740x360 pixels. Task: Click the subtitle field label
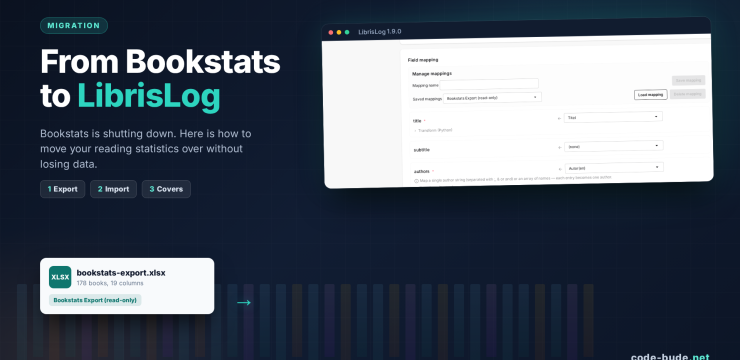tap(421, 150)
